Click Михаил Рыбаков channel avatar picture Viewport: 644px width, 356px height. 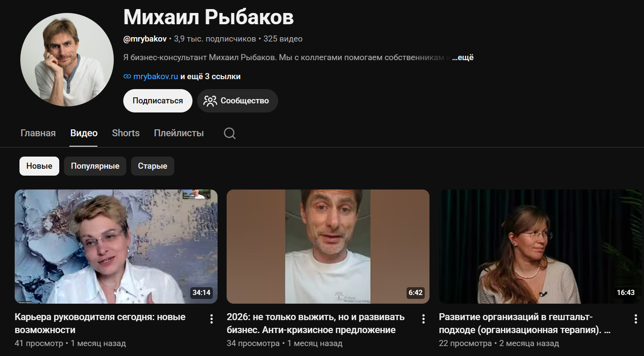click(x=67, y=60)
